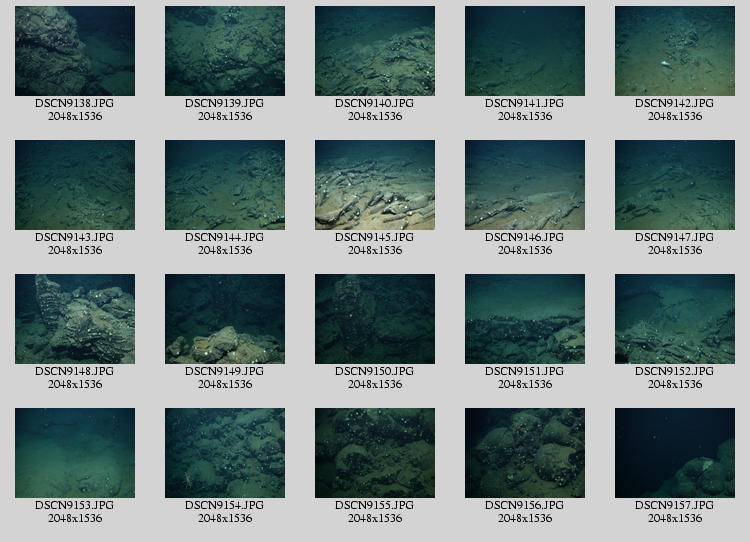View the DSCN9148.JPG rock formation thumbnail
750x542 pixels.
75,319
